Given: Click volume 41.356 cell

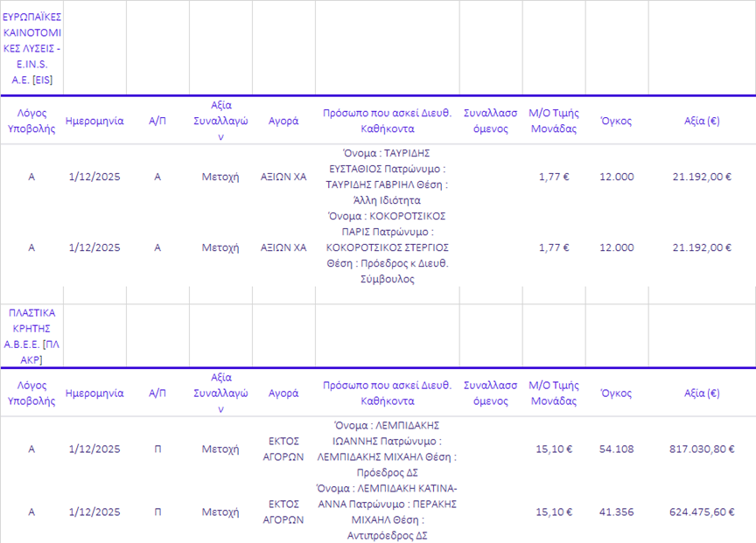Looking at the screenshot, I should click(x=617, y=512).
